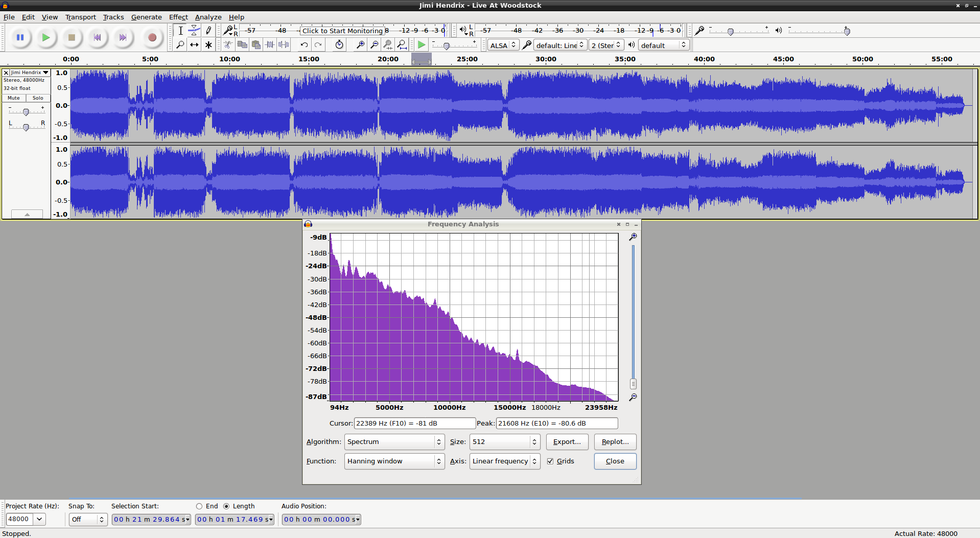Image resolution: width=980 pixels, height=538 pixels.
Task: Open the Project Rate dropdown arrow
Action: pos(39,519)
